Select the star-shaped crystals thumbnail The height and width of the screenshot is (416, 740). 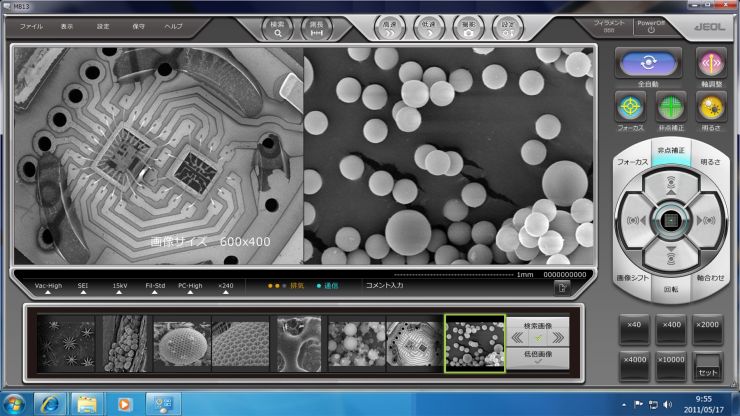point(66,343)
